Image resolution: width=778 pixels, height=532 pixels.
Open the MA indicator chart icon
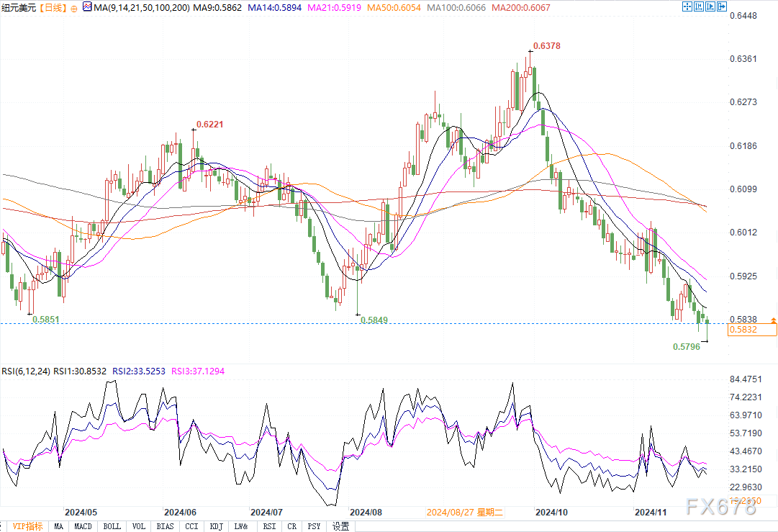click(87, 8)
